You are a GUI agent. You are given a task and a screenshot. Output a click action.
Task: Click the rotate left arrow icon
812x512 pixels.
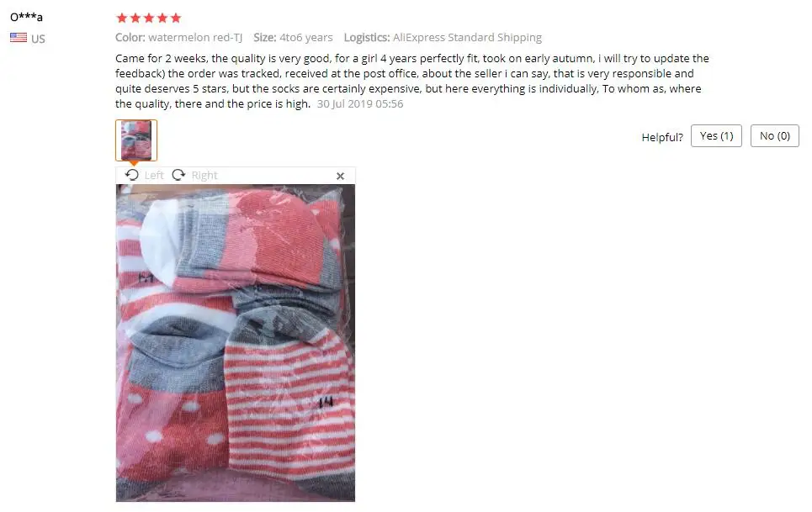point(131,175)
